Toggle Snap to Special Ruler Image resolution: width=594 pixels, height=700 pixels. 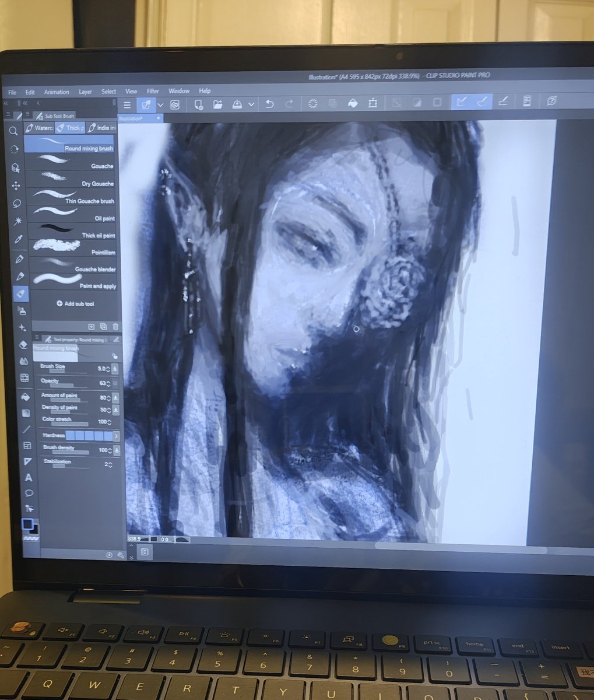click(x=482, y=101)
